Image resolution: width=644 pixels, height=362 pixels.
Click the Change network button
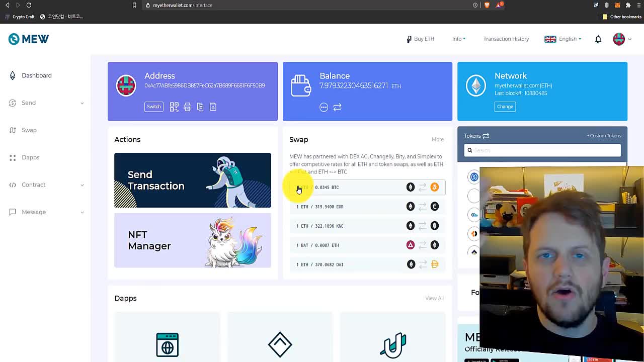505,107
